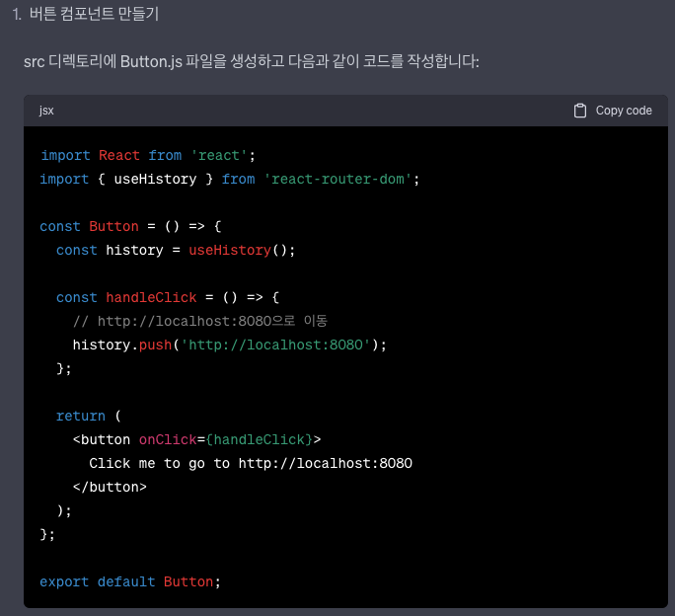The width and height of the screenshot is (675, 616).
Task: Click the 'react-router-dom' import string
Action: [x=337, y=179]
